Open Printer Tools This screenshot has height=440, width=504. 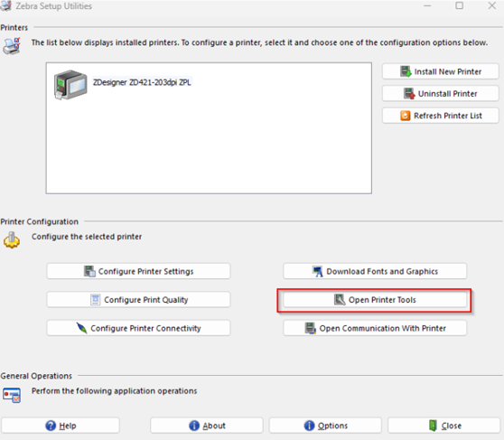375,299
